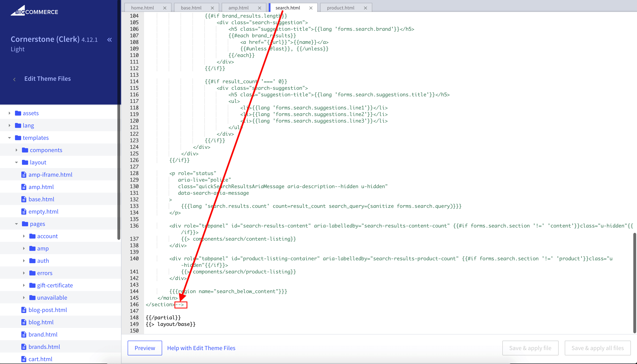Viewport: 637px width, 364px height.
Task: Collapse the templates folder
Action: [x=9, y=138]
